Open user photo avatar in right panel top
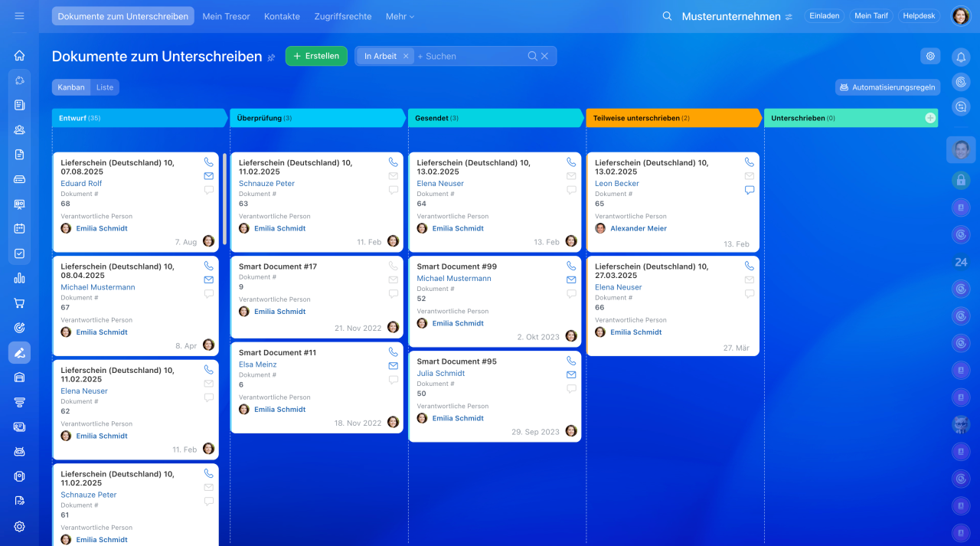Image resolution: width=980 pixels, height=546 pixels. [961, 149]
